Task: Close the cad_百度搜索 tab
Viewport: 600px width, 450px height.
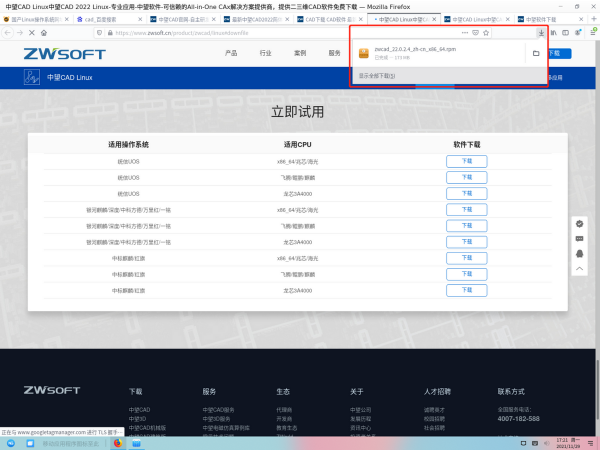Action: point(140,19)
